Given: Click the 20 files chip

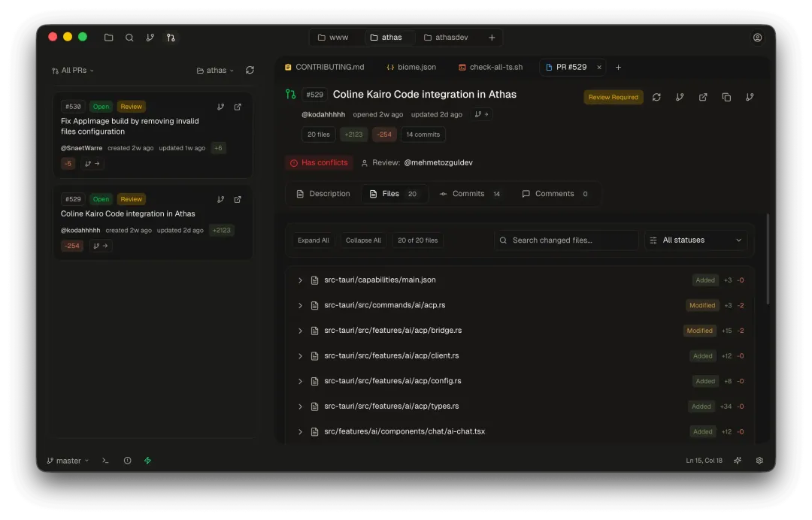Looking at the screenshot, I should tap(319, 135).
